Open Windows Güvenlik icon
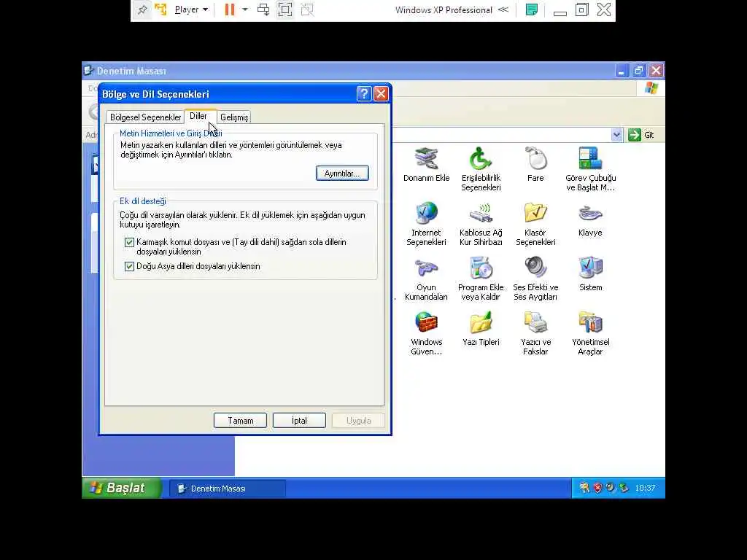The height and width of the screenshot is (560, 747). point(426,333)
